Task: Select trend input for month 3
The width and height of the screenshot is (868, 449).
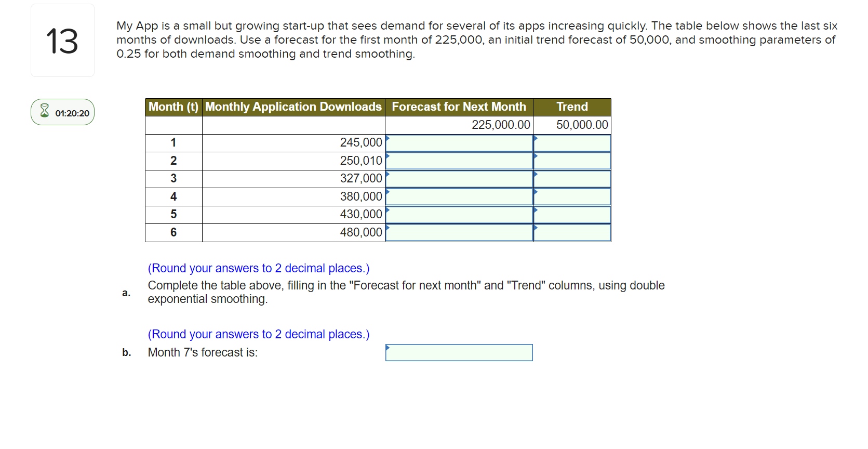Action: pos(572,179)
